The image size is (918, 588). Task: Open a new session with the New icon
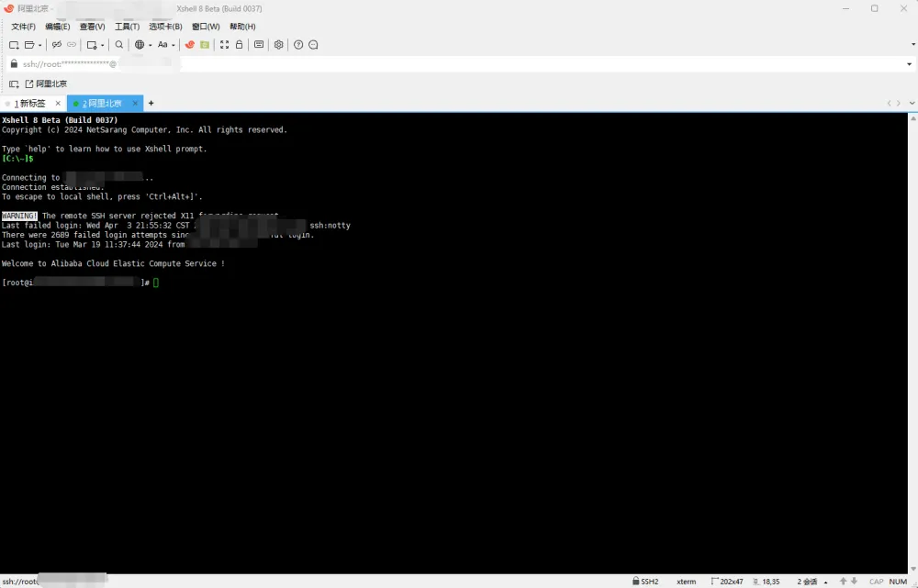click(12, 44)
